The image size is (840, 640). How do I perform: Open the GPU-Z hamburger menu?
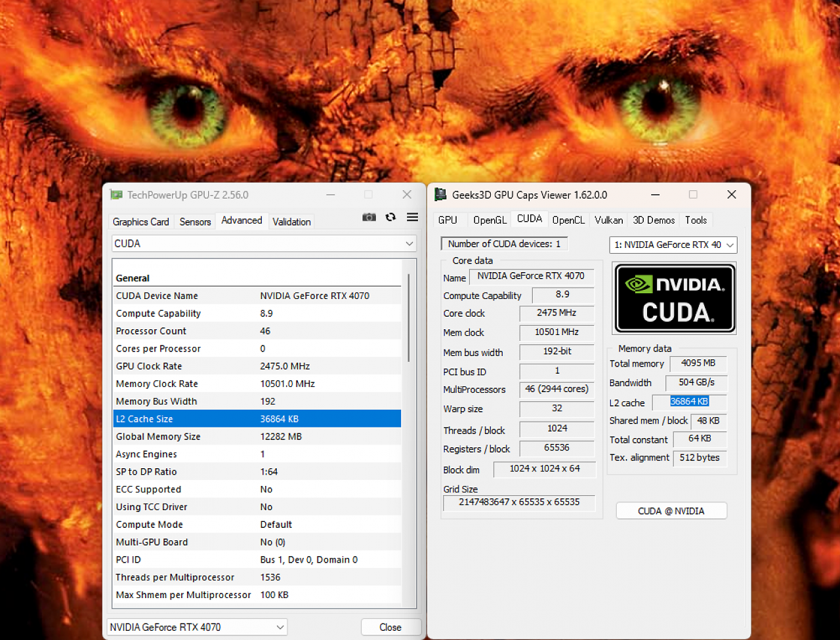(412, 217)
